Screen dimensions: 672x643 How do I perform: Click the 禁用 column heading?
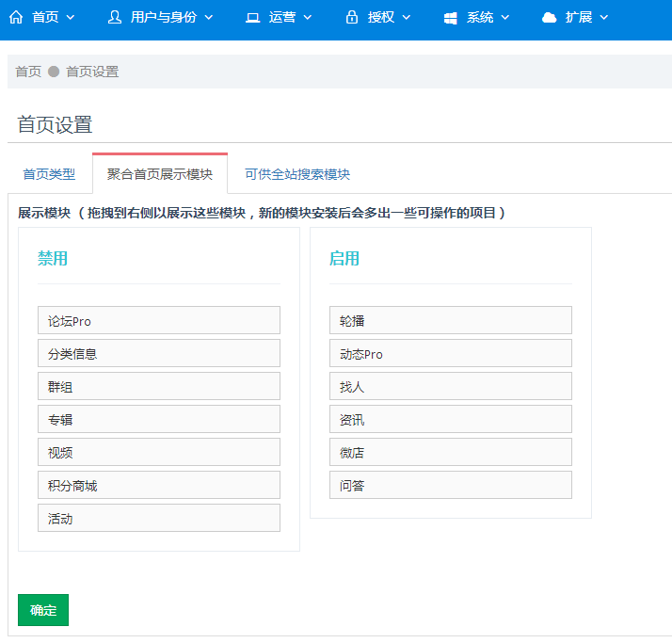click(x=53, y=259)
